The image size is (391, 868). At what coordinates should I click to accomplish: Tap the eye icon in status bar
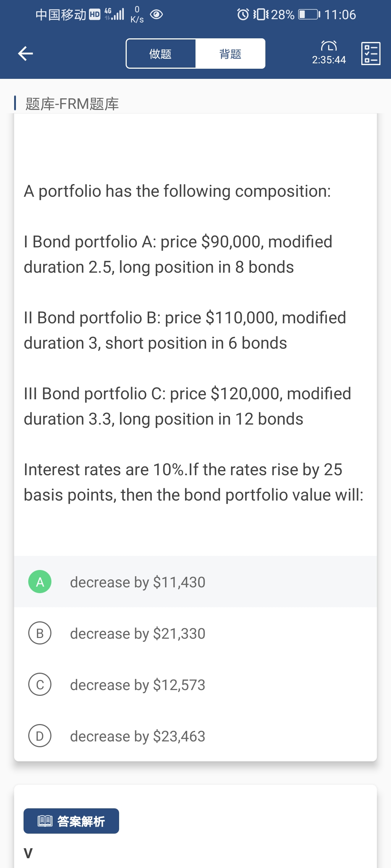point(156,14)
